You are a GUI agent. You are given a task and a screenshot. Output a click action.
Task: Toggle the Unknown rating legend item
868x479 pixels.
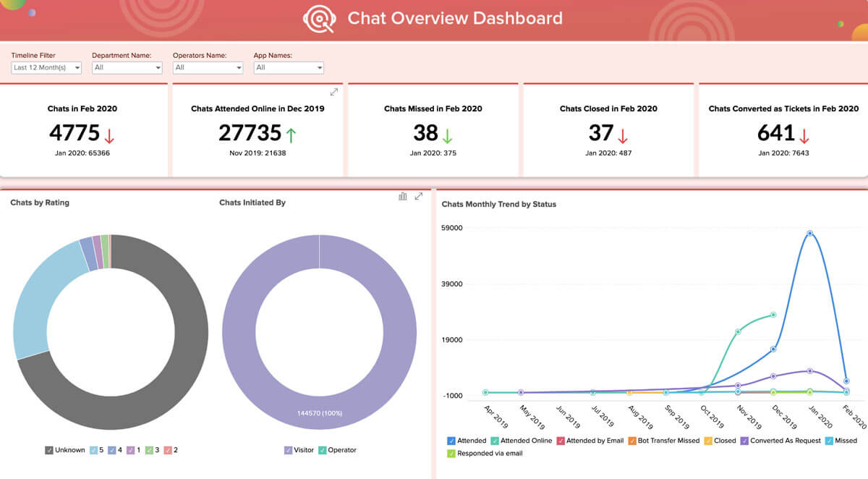(67, 449)
